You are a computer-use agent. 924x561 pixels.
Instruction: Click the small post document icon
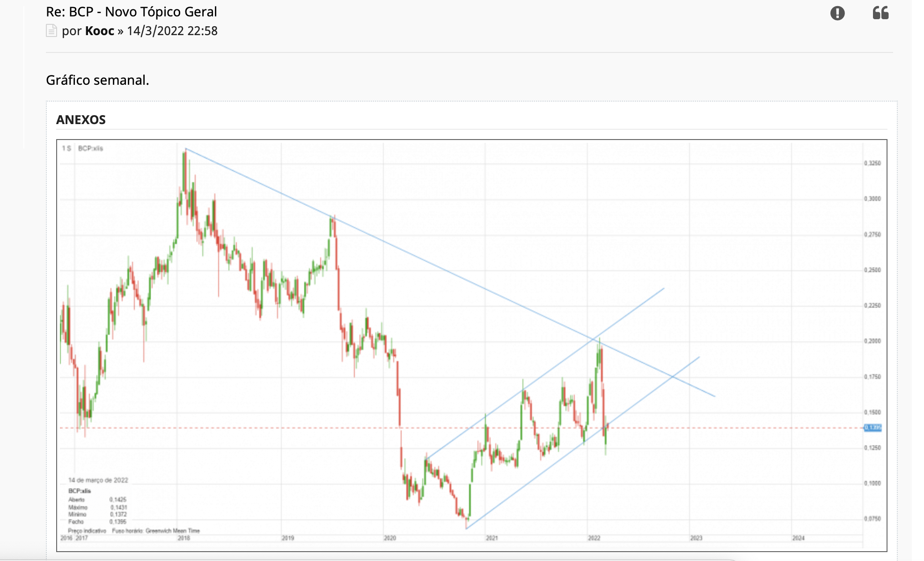(x=51, y=31)
